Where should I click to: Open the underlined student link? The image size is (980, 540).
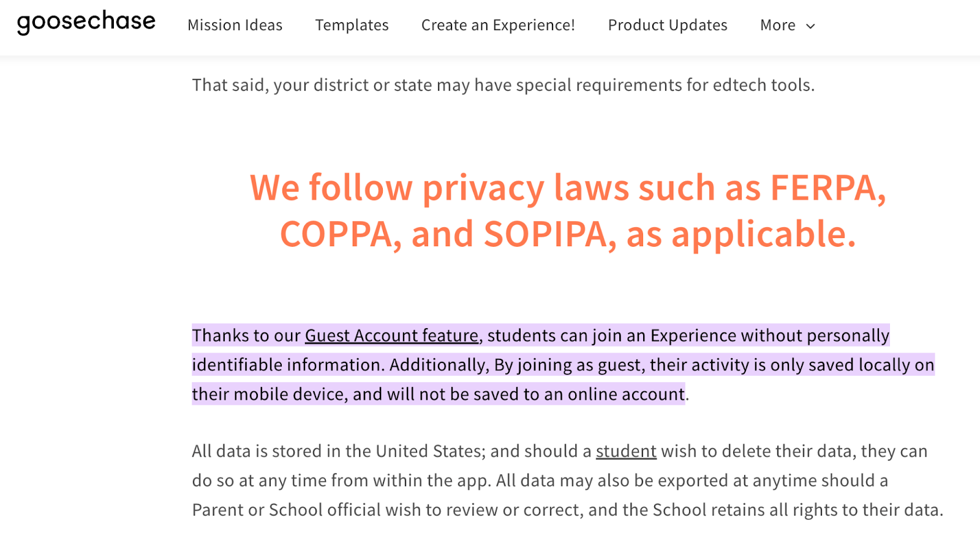point(626,451)
